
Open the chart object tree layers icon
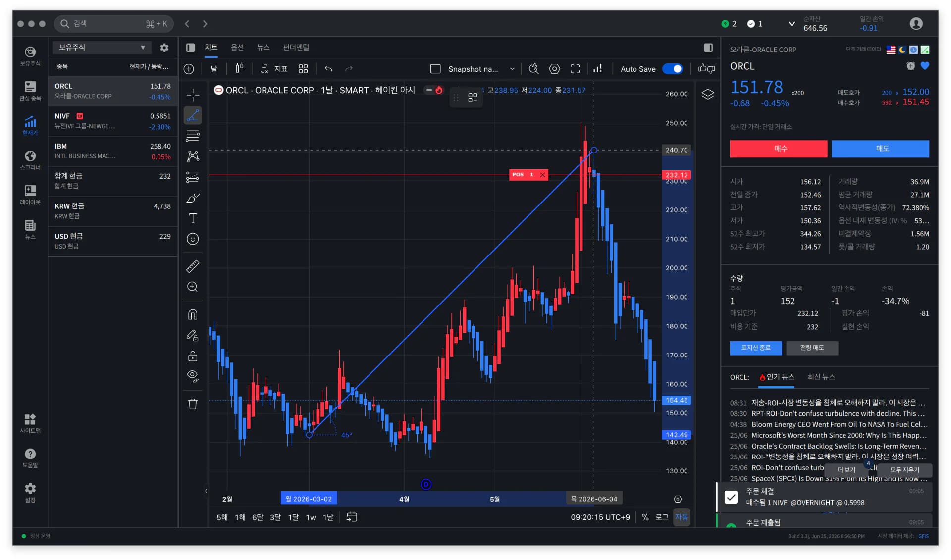(708, 94)
